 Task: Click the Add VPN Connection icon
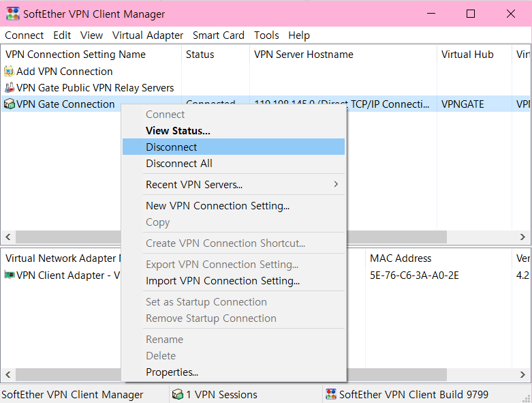[9, 71]
